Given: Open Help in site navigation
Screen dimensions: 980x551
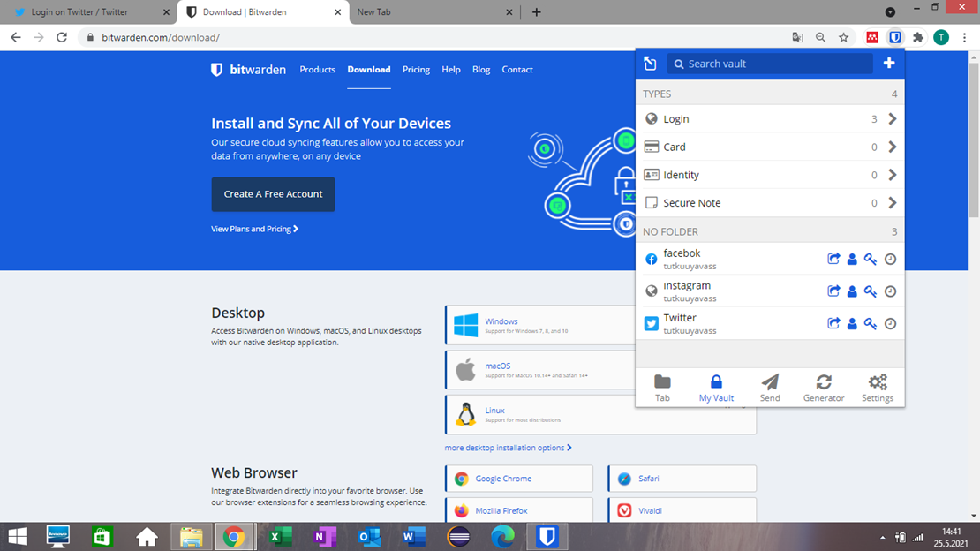Looking at the screenshot, I should tap(450, 70).
